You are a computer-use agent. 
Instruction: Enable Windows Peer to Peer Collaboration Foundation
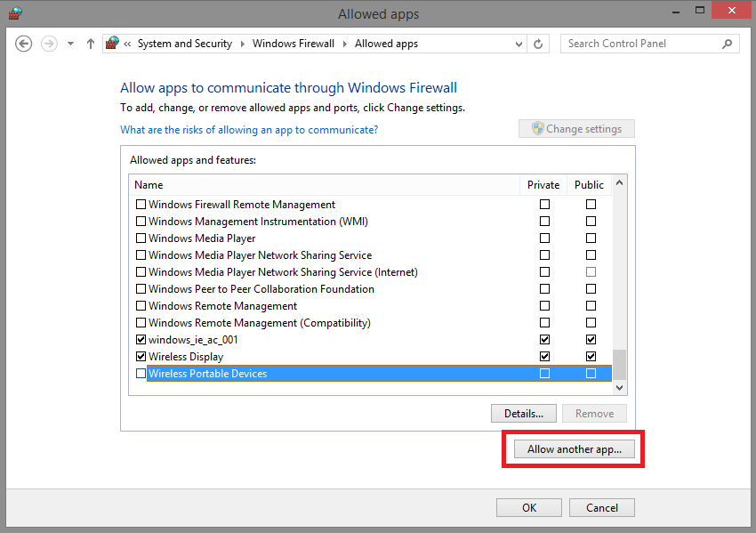click(x=141, y=289)
